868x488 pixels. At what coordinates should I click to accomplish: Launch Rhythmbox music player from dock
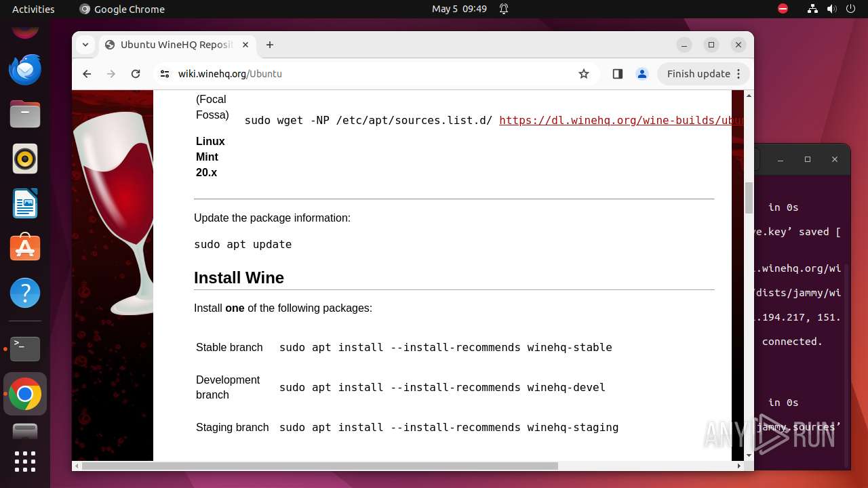point(25,159)
